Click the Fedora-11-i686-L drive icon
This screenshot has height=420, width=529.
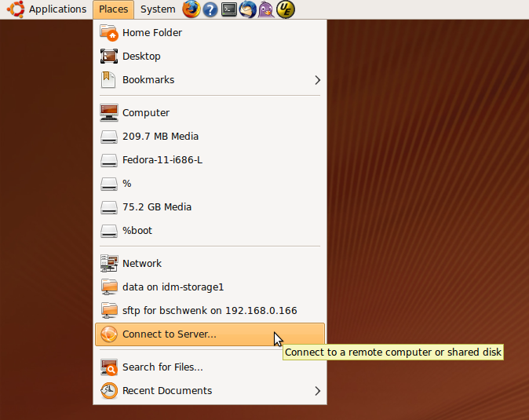109,160
